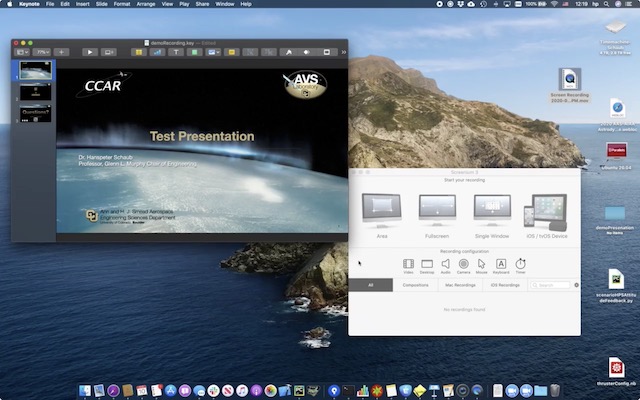Open Spotlight search in menu bar

point(607,4)
